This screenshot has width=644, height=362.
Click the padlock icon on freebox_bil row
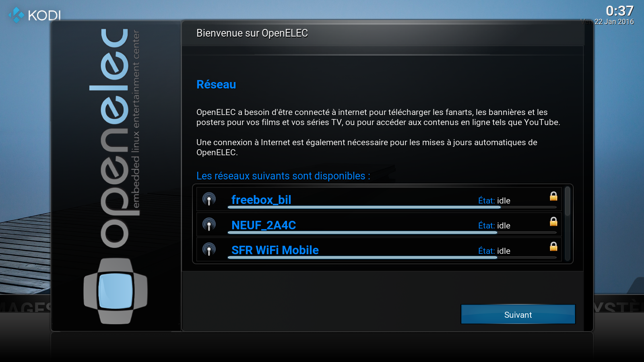pyautogui.click(x=553, y=196)
